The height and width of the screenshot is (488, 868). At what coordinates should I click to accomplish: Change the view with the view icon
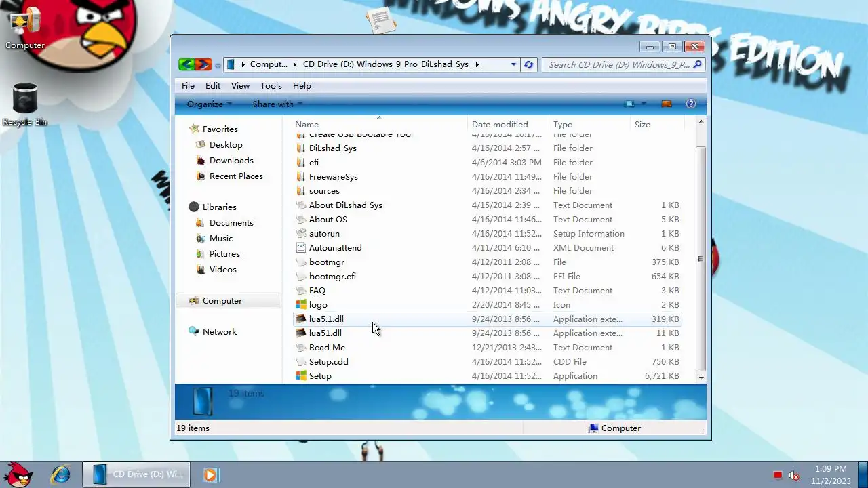[630, 104]
